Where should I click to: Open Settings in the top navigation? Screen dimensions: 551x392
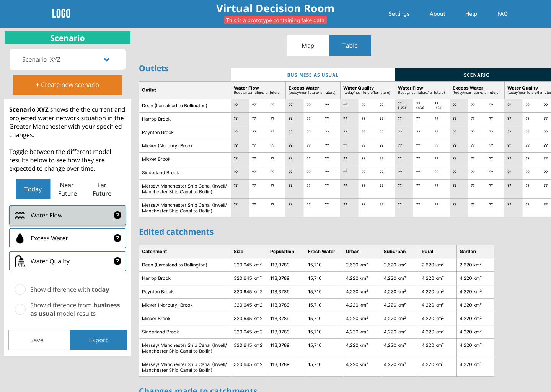[x=399, y=14]
